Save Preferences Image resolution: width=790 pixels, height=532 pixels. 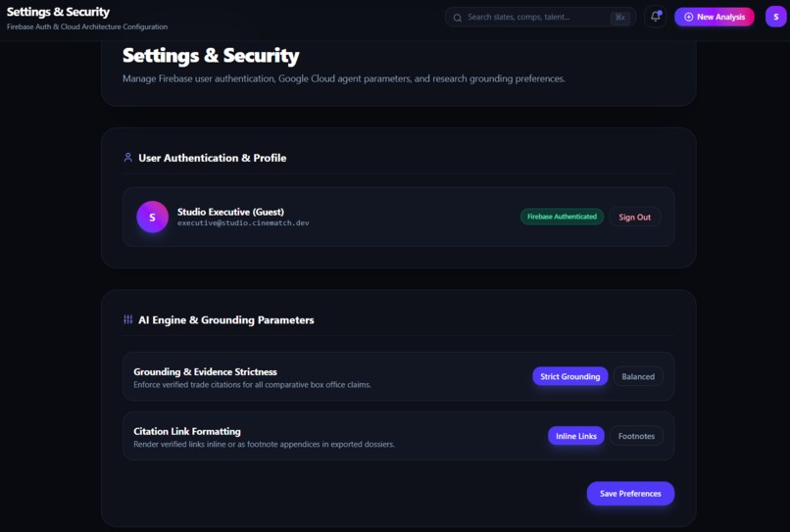[x=630, y=493]
